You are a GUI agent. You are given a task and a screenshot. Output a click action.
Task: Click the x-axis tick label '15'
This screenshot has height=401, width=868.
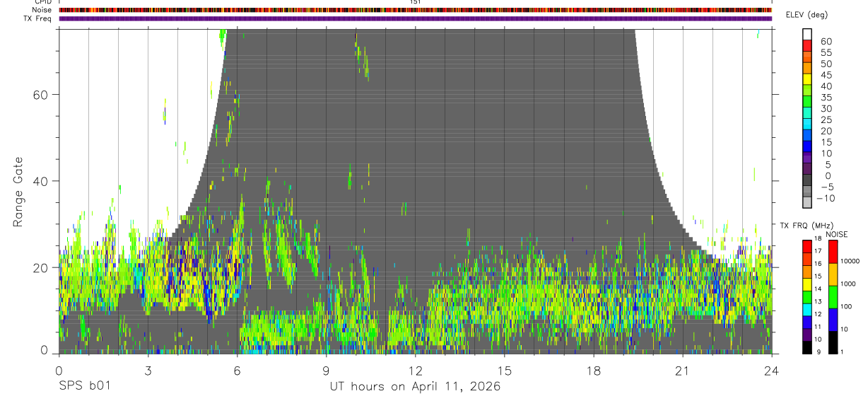coord(504,371)
